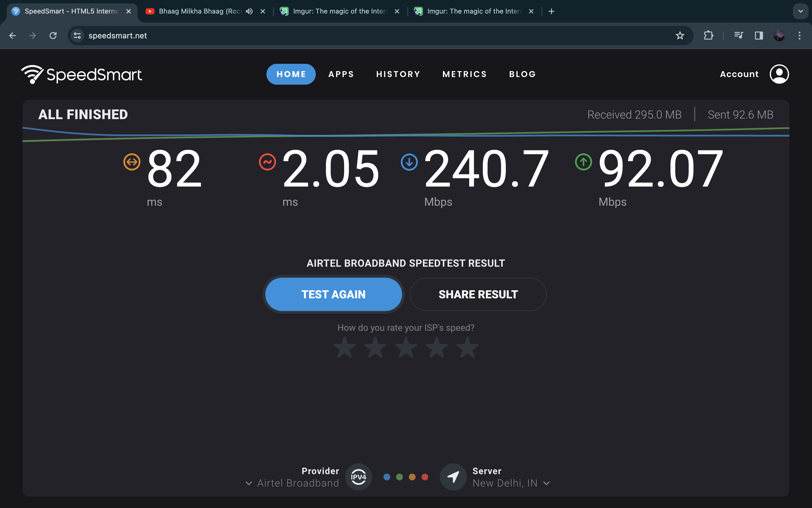812x508 pixels.
Task: Rate the ISP five stars
Action: tap(467, 347)
